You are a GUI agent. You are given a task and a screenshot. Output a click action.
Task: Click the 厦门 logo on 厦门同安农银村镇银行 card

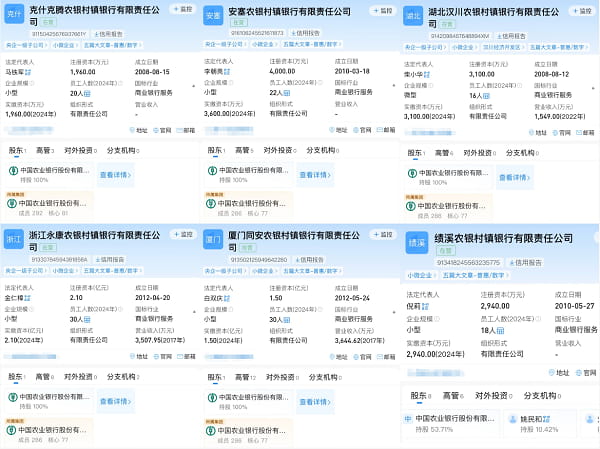tap(213, 240)
